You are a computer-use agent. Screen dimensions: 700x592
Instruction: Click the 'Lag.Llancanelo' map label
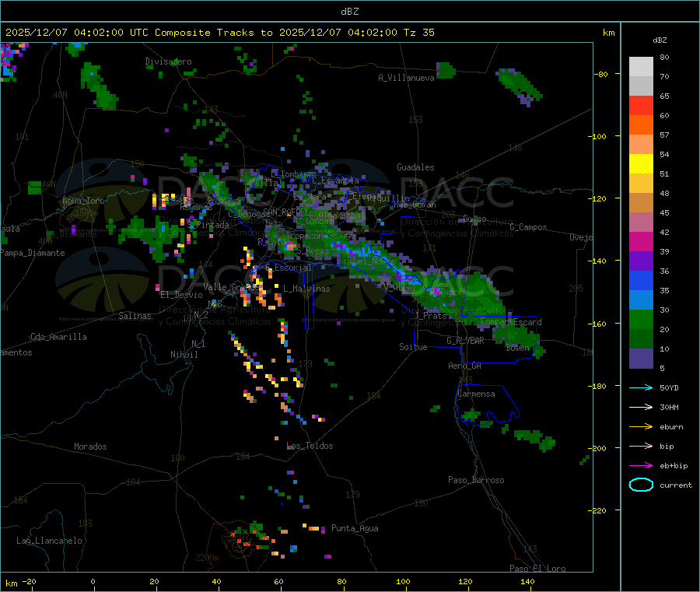coord(49,541)
